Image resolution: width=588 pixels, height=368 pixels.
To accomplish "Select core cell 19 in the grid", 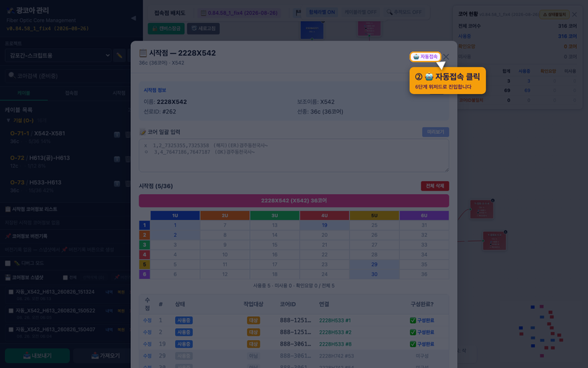I will tap(324, 225).
